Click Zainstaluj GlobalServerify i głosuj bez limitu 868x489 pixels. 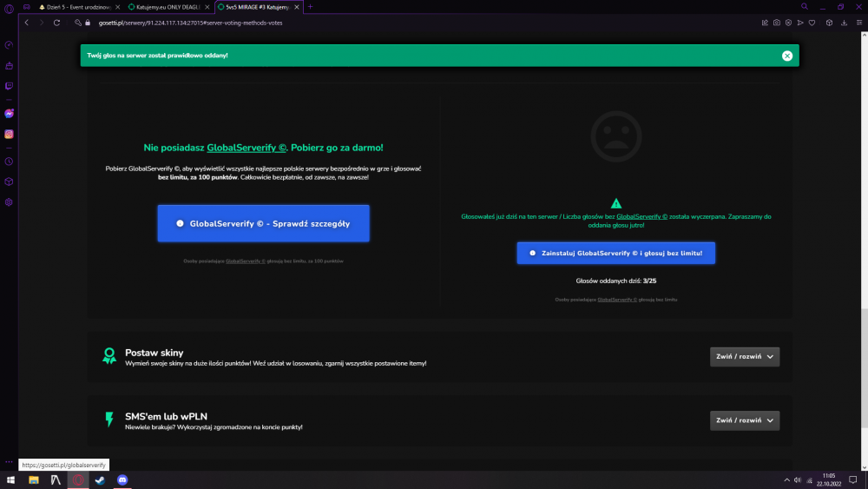[616, 253]
